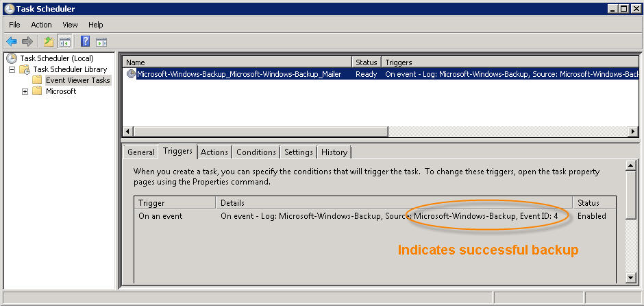Click the Name column header

[x=238, y=62]
